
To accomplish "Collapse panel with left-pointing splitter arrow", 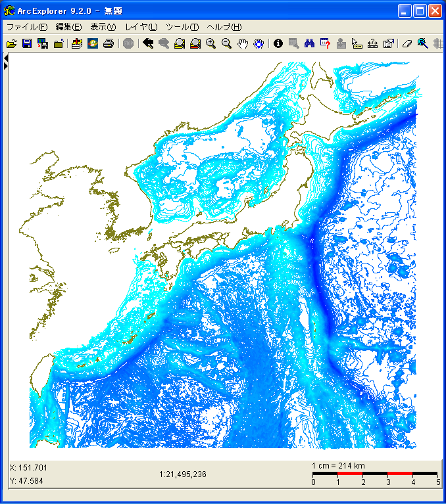I will pos(6,58).
